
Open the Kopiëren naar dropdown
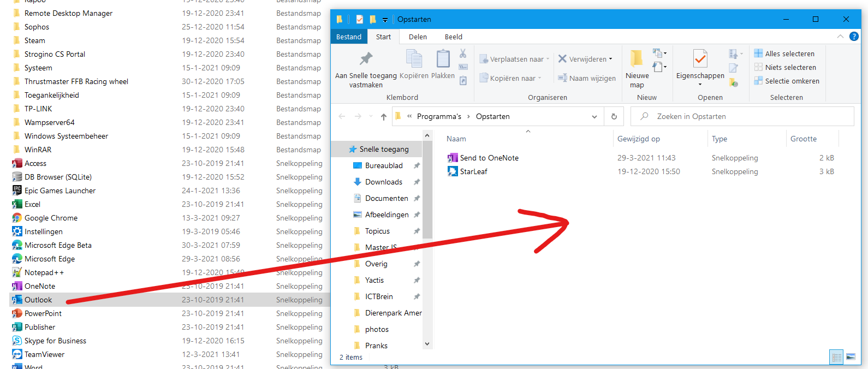[510, 78]
